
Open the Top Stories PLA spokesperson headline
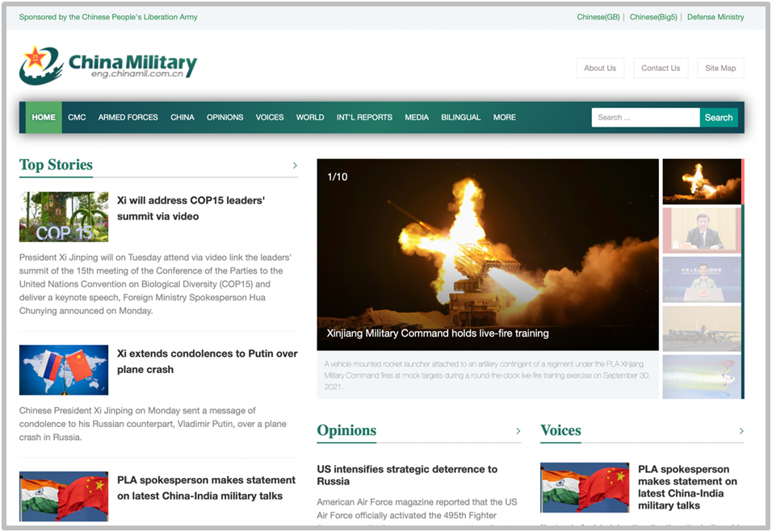[x=206, y=488]
